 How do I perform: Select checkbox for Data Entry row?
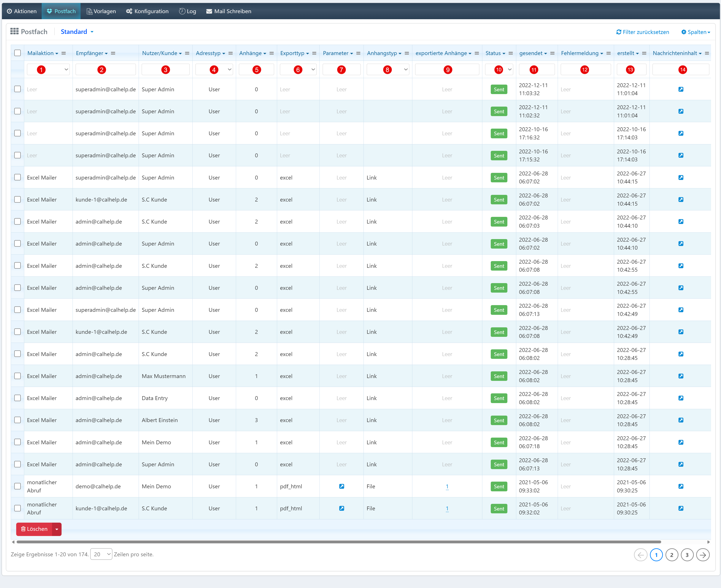18,398
